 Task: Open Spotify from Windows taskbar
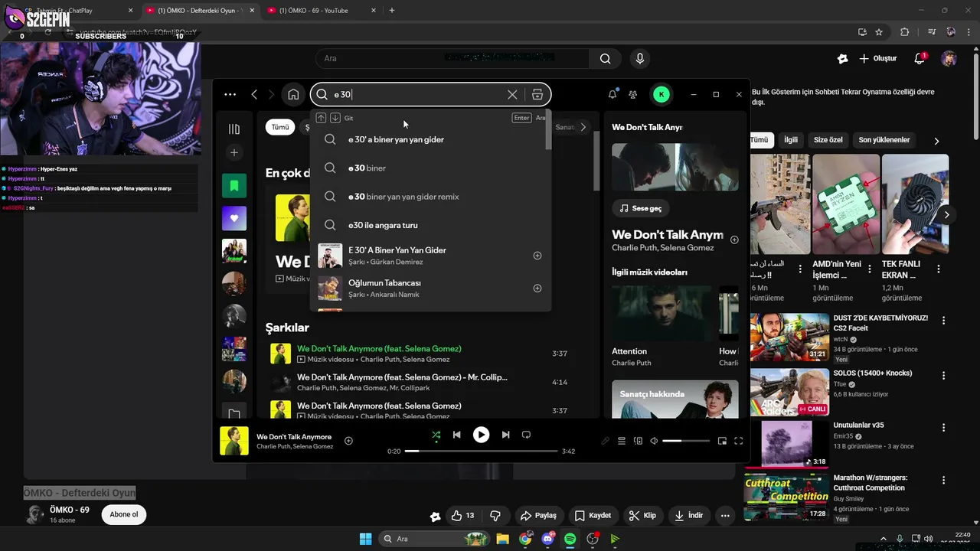click(570, 539)
